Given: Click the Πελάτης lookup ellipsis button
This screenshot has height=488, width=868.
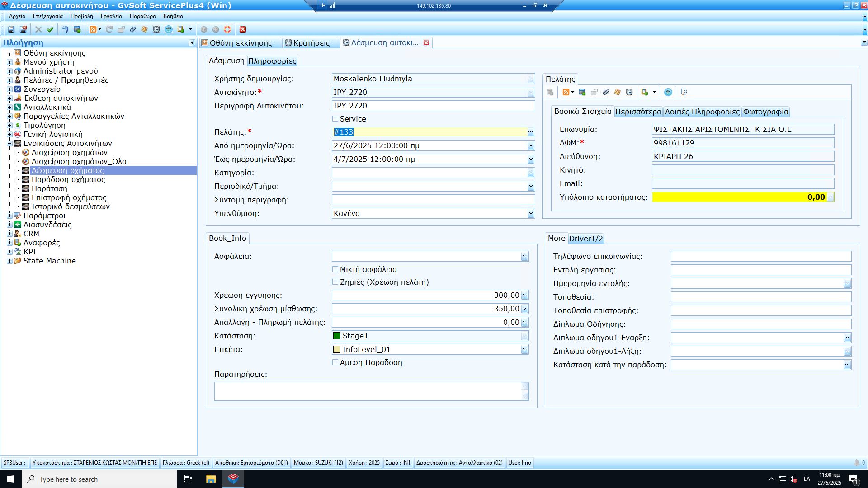Looking at the screenshot, I should click(531, 132).
